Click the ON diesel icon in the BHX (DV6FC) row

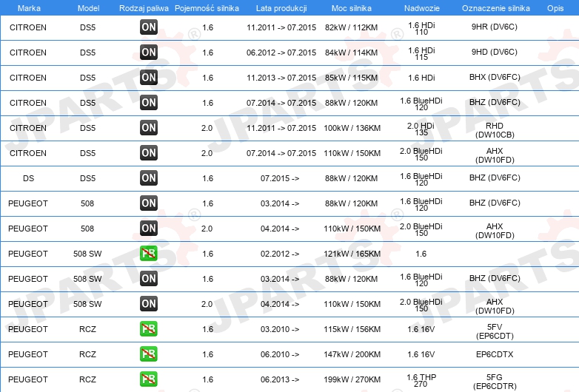pyautogui.click(x=149, y=77)
